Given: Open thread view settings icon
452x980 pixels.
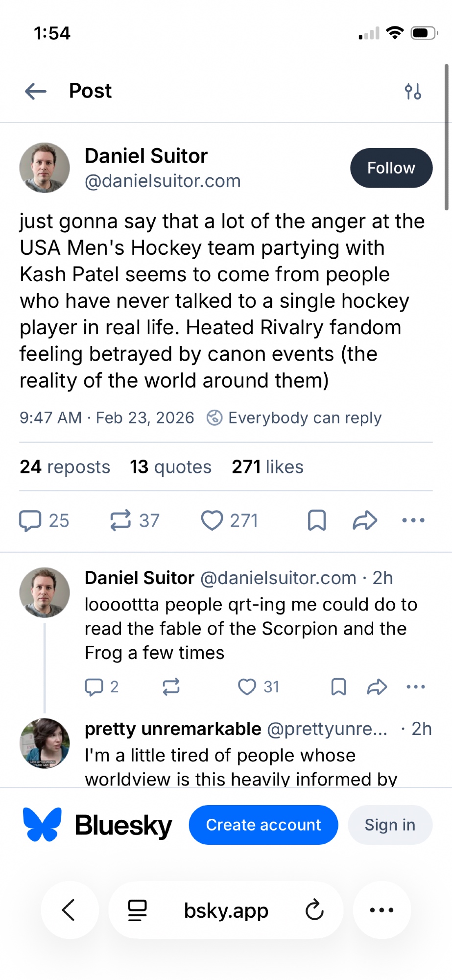Looking at the screenshot, I should [x=413, y=91].
